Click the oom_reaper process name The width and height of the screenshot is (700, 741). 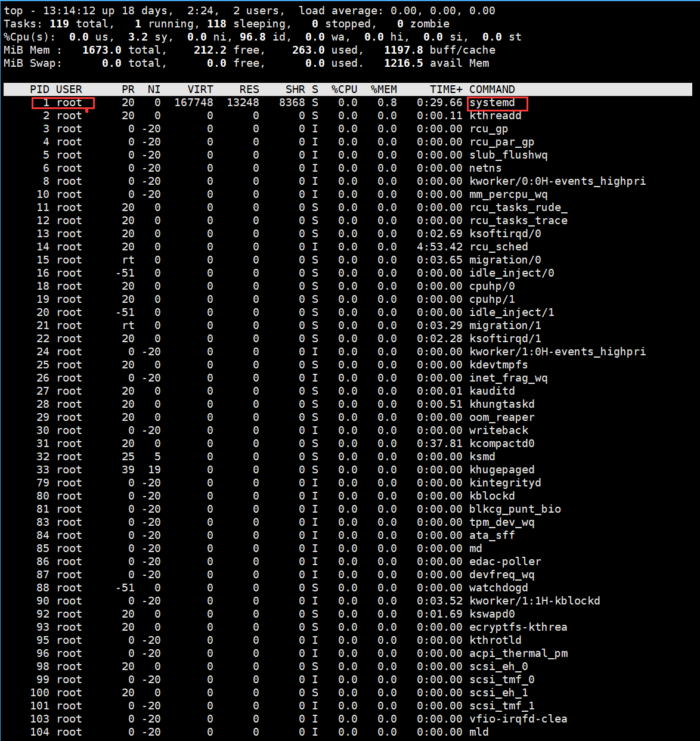[x=502, y=417]
